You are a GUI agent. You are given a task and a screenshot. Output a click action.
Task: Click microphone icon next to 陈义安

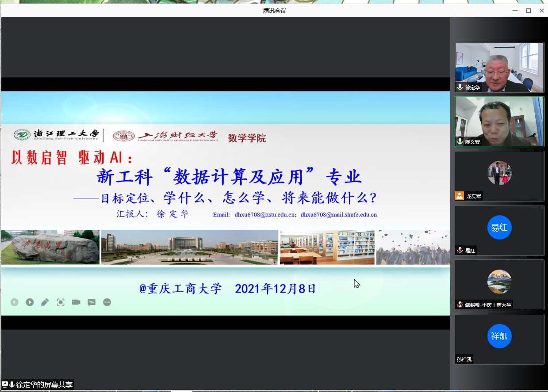[x=460, y=142]
